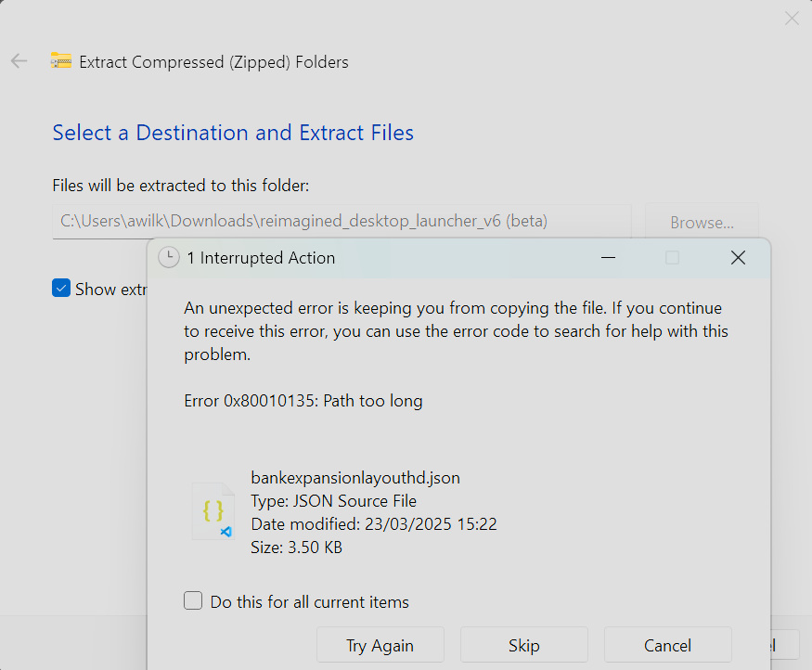Viewport: 812px width, 670px height.
Task: Close the Extract Compressed Folders wizard
Action: point(792,19)
